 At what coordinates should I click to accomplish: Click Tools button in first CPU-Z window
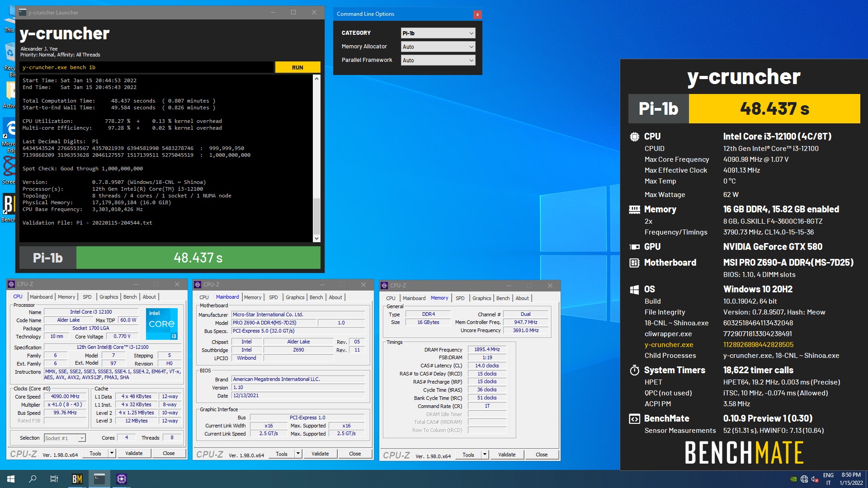pos(95,453)
